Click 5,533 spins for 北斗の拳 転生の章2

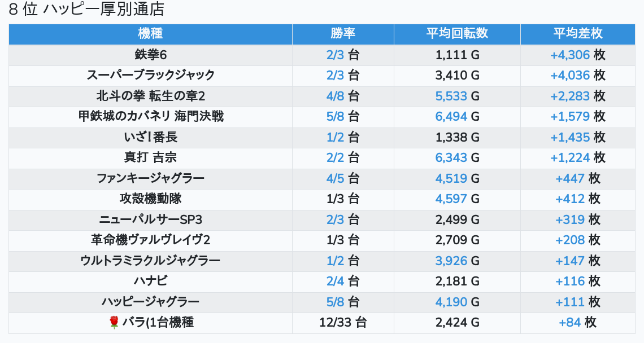451,96
